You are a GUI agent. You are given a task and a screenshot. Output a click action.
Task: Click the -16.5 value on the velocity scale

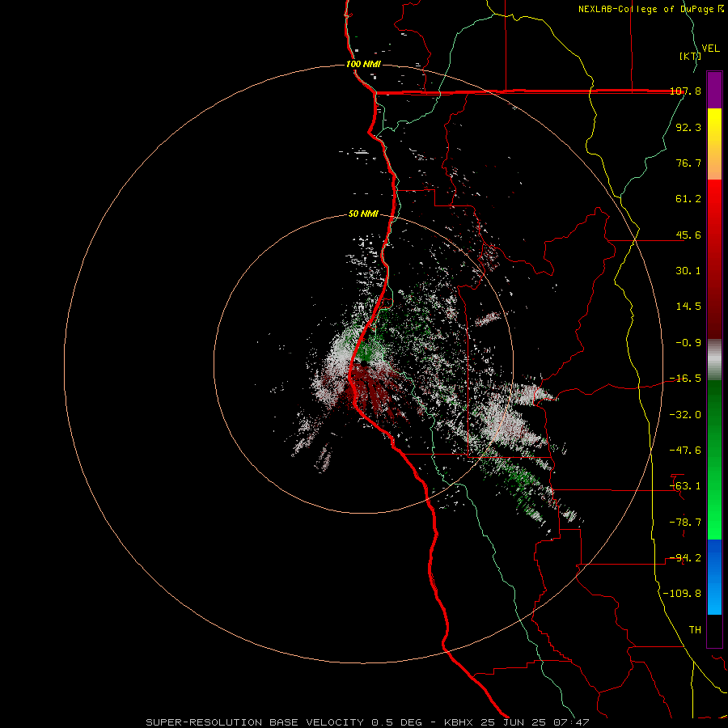(685, 379)
